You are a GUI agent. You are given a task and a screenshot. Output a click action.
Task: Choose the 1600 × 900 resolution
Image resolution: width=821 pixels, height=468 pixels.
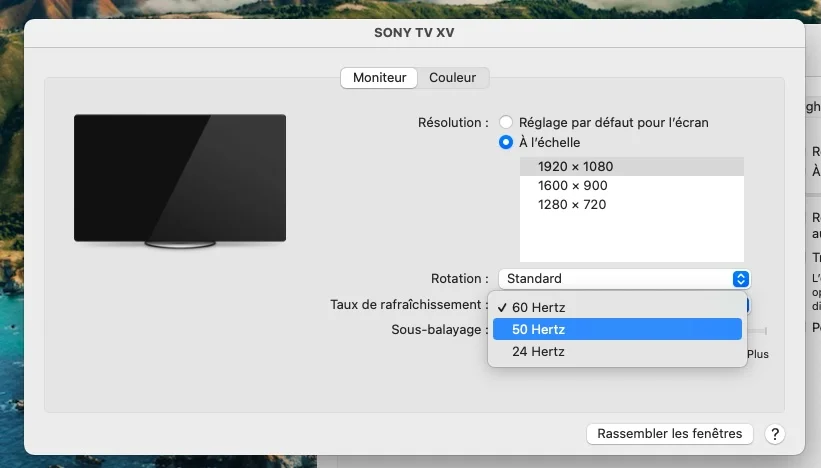pyautogui.click(x=631, y=185)
